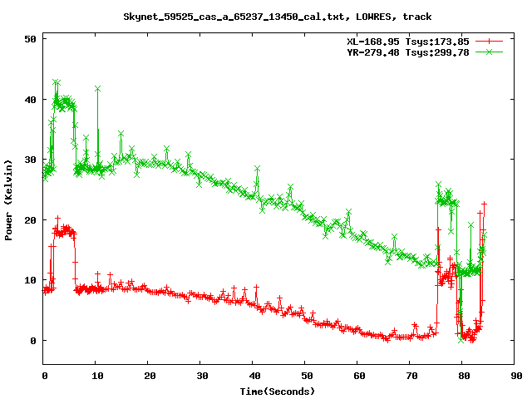The width and height of the screenshot is (532, 399).
Task: Click the Power (Kelvin) axis label
Action: point(8,200)
